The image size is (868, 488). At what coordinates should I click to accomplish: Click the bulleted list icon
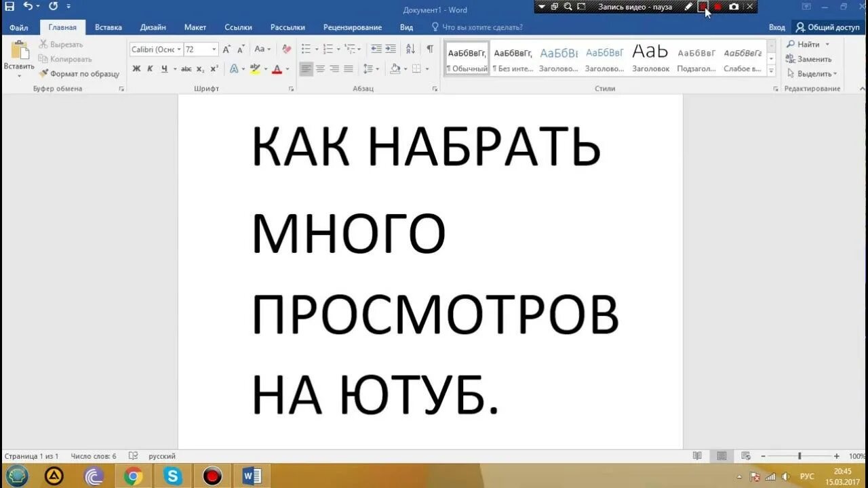pyautogui.click(x=306, y=49)
